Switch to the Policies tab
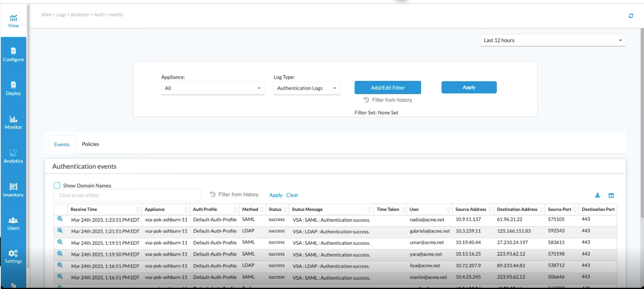The image size is (644, 289). [x=91, y=144]
